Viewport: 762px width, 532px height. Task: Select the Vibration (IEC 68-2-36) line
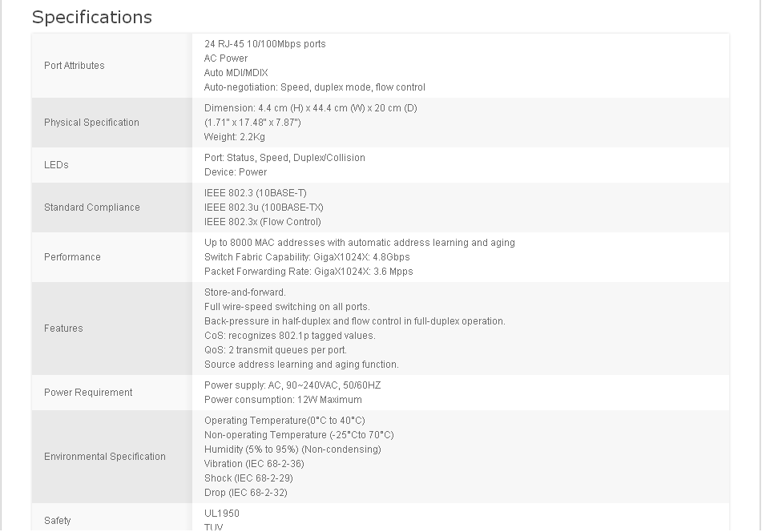tap(254, 464)
